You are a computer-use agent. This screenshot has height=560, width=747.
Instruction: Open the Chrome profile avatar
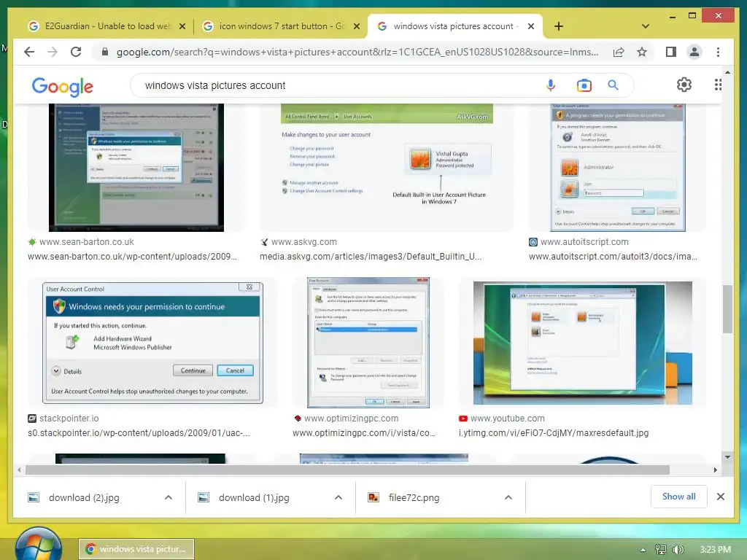tap(694, 52)
